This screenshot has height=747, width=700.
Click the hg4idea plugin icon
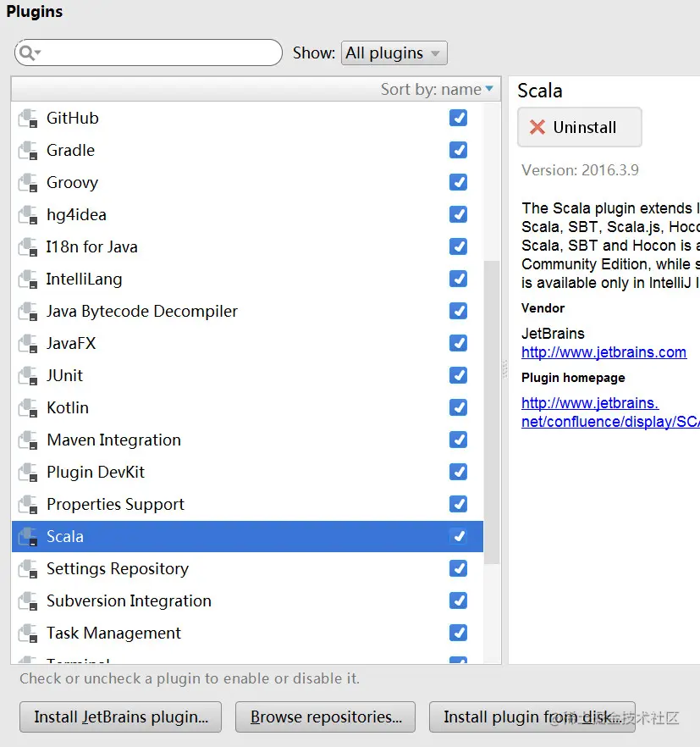pos(28,214)
